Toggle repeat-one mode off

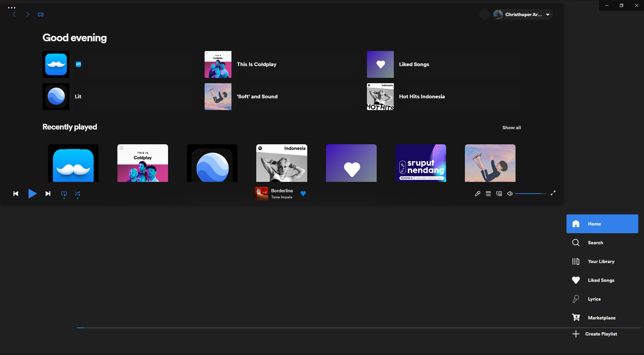(64, 194)
